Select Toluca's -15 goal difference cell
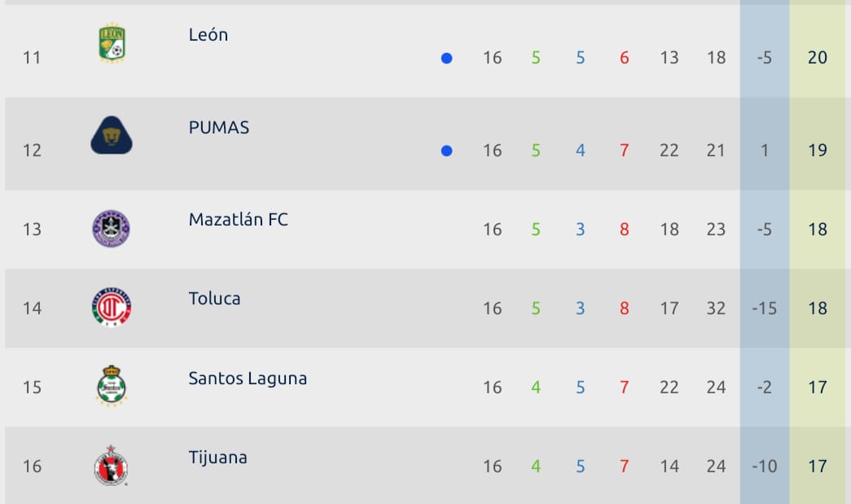Viewport: 851px width, 504px height. [765, 309]
